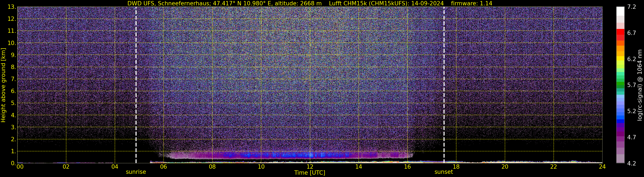The image size is (644, 177).
Task: Click the height axis tick label "1."
Action: tap(13, 151)
